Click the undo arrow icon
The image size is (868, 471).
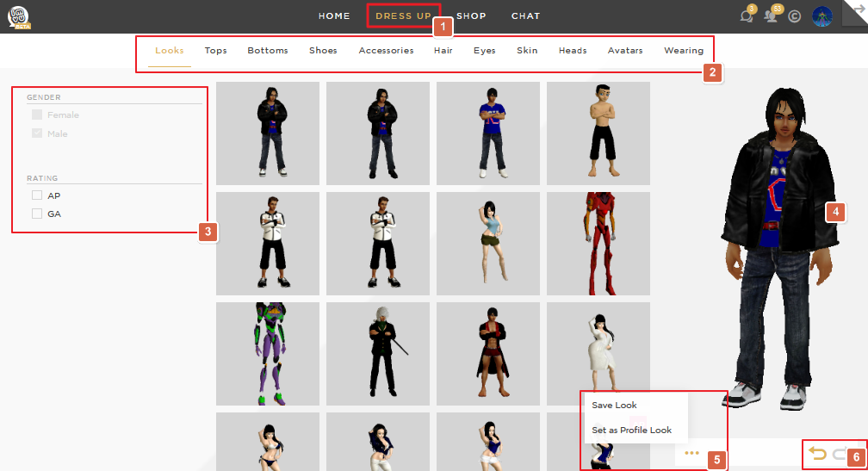817,454
